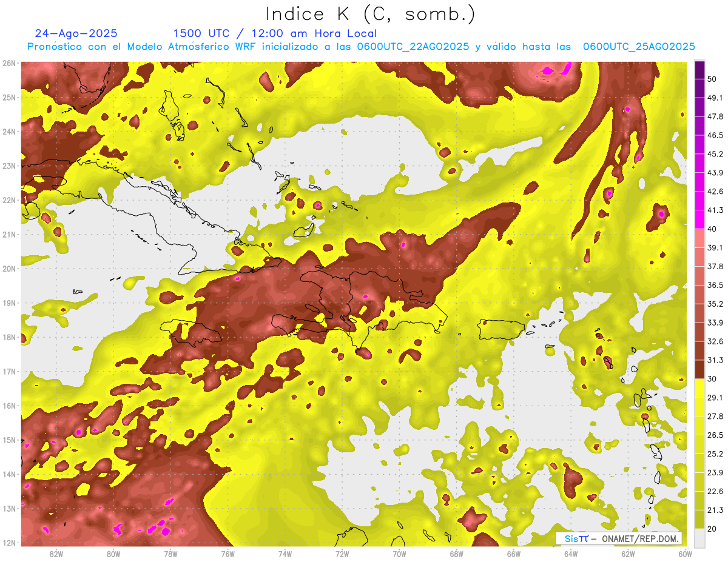Click the "62W" longitude label
Image resolution: width=728 pixels, height=562 pixels.
[628, 554]
